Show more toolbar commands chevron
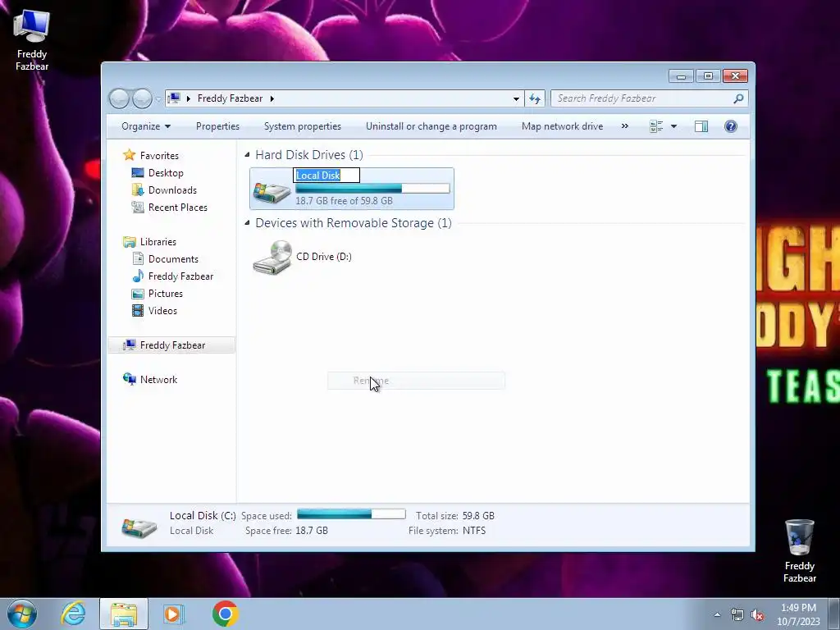The image size is (840, 630). click(x=624, y=126)
